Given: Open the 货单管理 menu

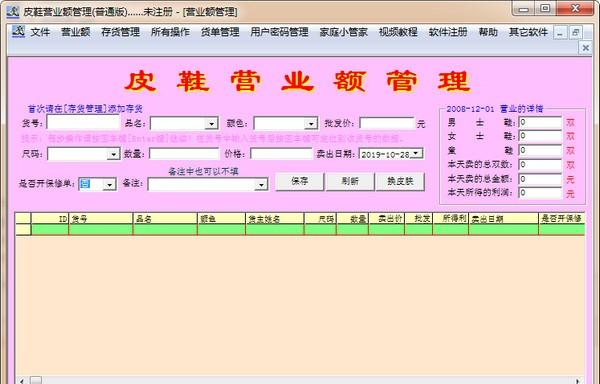Looking at the screenshot, I should pyautogui.click(x=220, y=32).
